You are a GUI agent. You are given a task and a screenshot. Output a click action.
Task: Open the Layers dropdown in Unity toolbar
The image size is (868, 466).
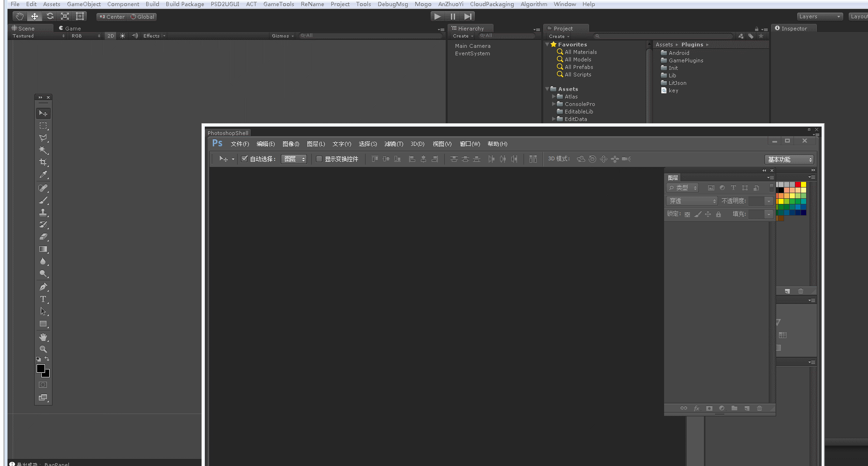(820, 16)
